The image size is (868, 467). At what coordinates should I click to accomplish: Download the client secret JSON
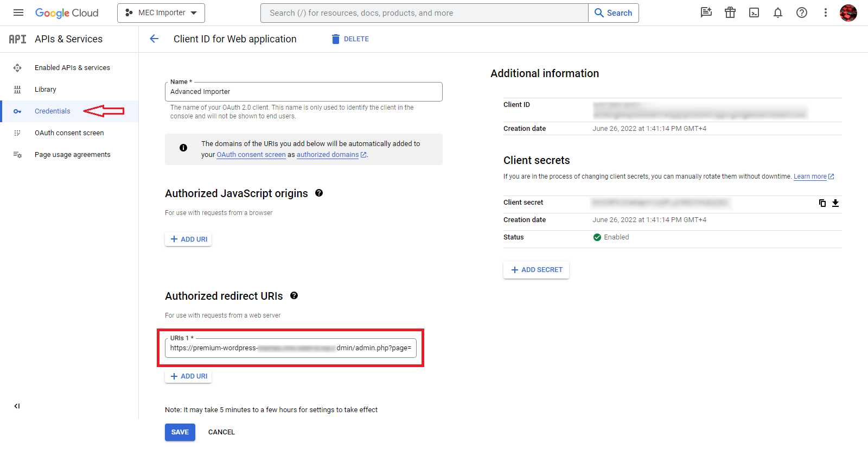pyautogui.click(x=835, y=203)
